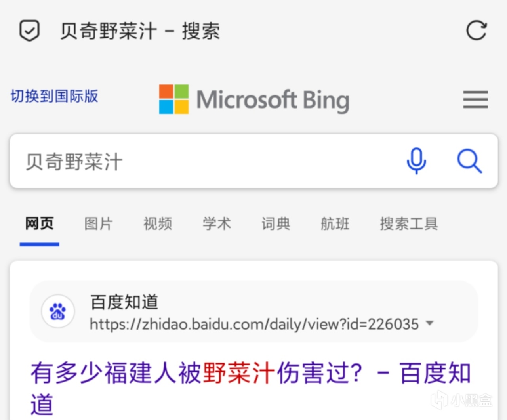Viewport: 507px width, 420px height.
Task: Tap the Baidu paw favicon
Action: click(x=58, y=311)
